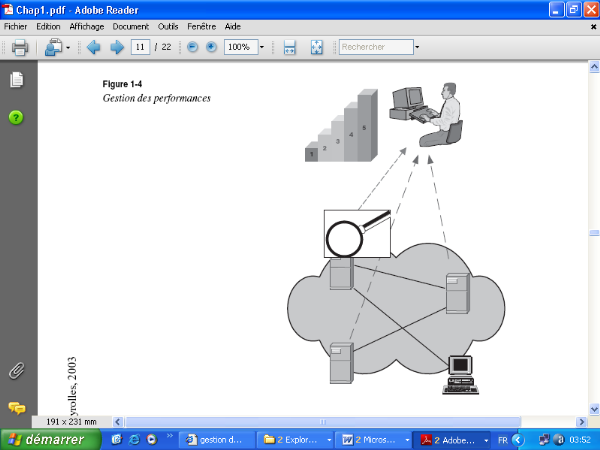
Task: Click the horizontal scrollbar right arrow
Action: tap(582, 422)
